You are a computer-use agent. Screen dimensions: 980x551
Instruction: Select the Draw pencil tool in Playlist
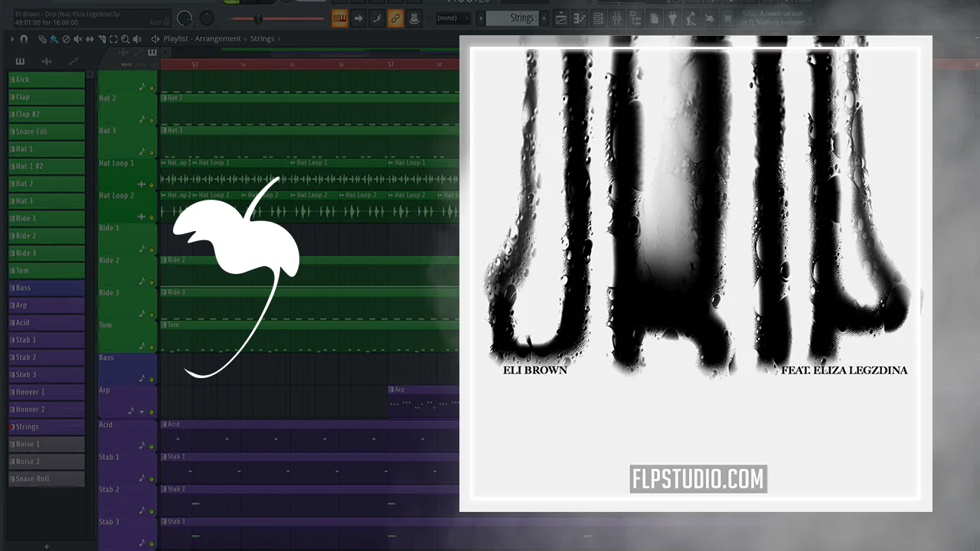click(43, 39)
